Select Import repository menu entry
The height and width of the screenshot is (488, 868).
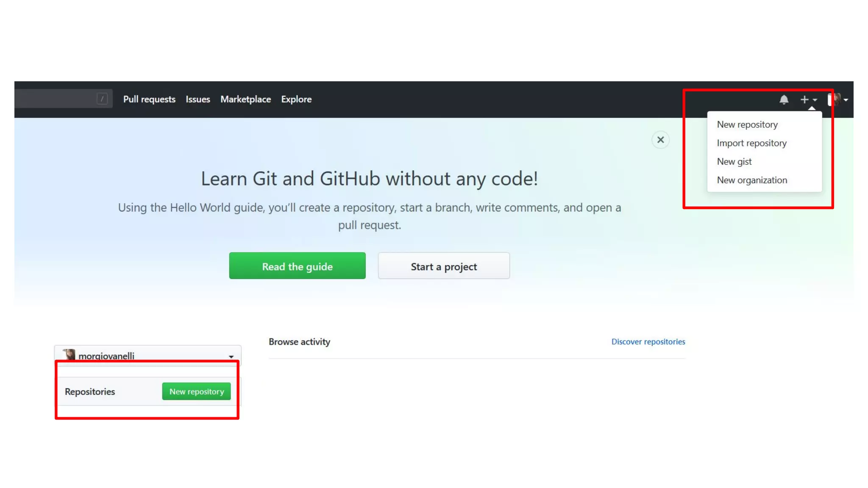coord(751,143)
